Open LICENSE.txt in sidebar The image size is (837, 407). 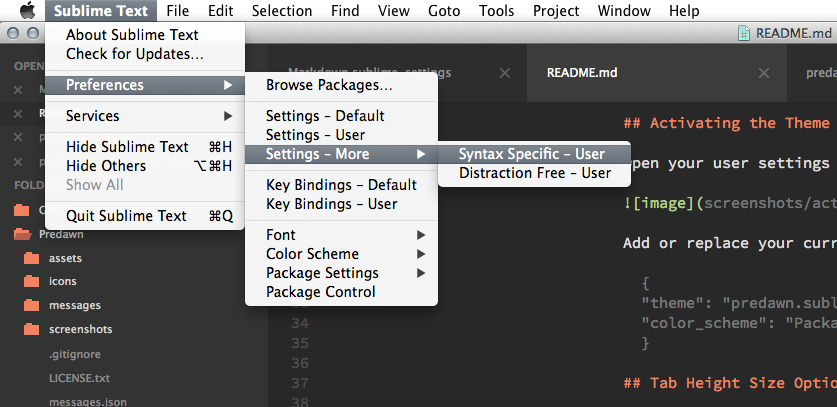click(x=80, y=378)
